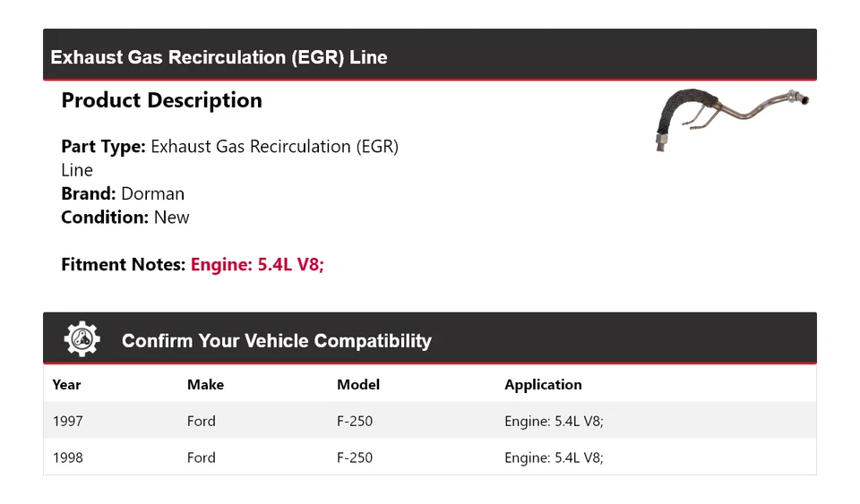Click the Brand: Dorman line
This screenshot has height=504, width=860.
click(x=123, y=193)
